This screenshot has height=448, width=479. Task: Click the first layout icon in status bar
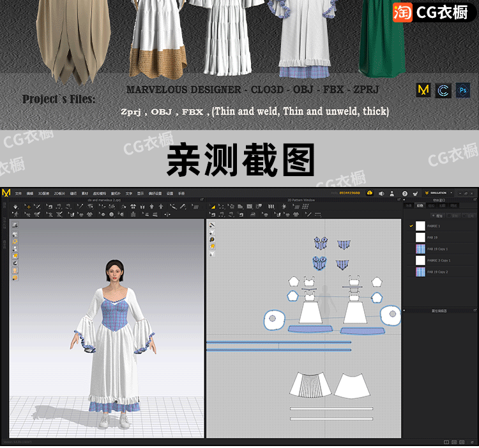coord(446,442)
